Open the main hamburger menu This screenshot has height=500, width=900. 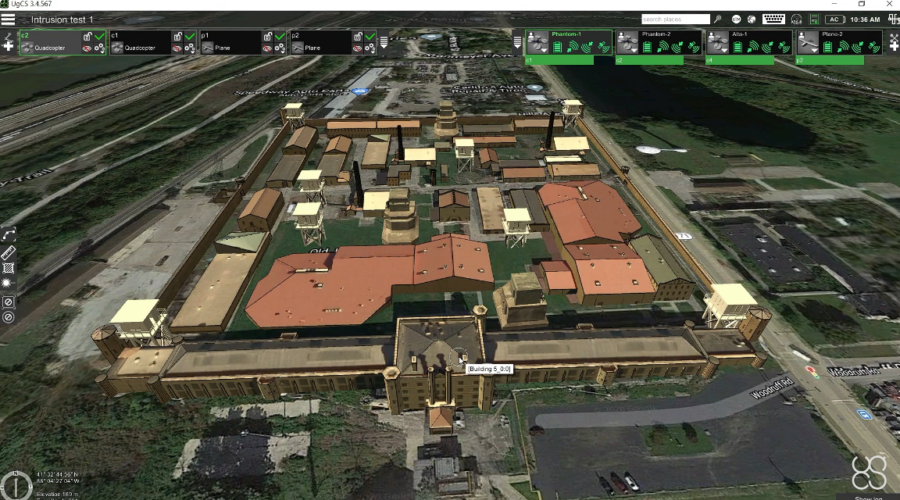pyautogui.click(x=8, y=19)
